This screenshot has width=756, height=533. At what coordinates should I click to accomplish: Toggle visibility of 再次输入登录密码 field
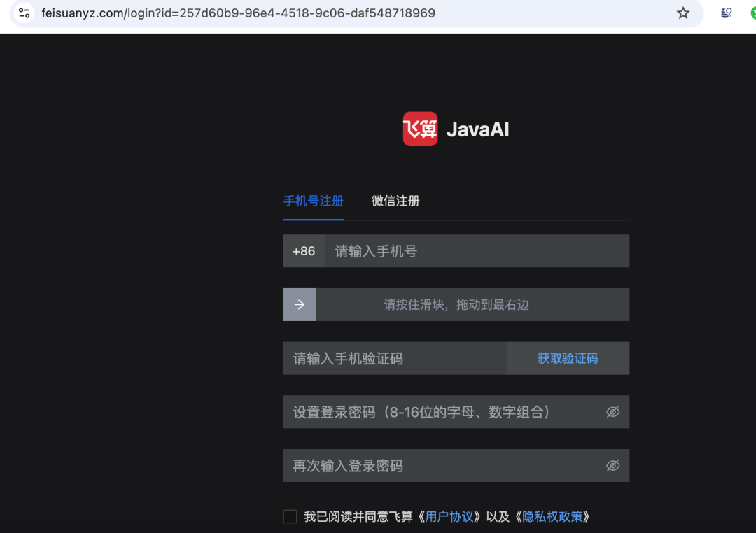(612, 466)
